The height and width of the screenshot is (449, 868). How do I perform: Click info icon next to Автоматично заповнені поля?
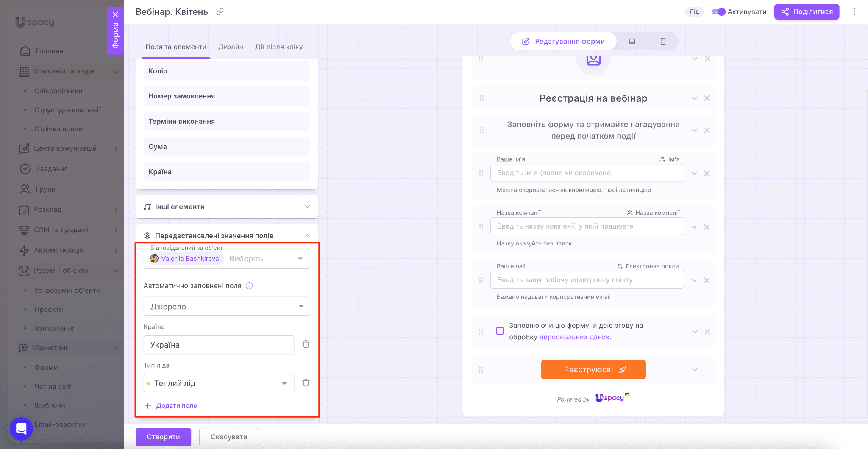click(249, 286)
